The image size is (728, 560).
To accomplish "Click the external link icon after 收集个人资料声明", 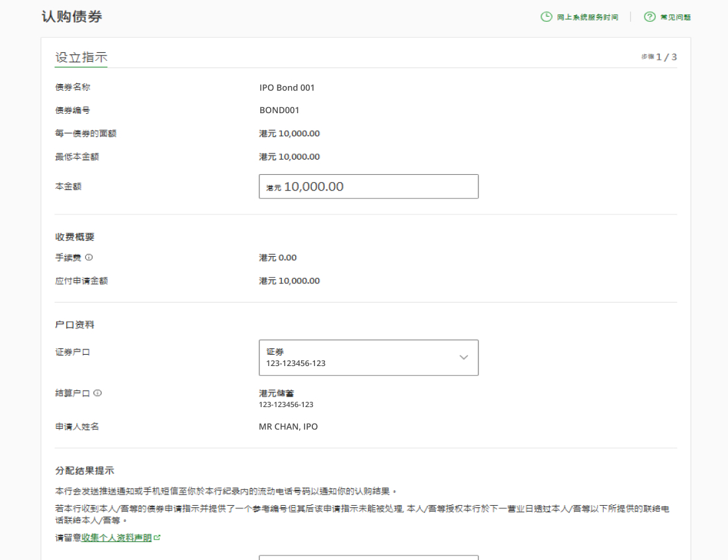I will tap(157, 537).
